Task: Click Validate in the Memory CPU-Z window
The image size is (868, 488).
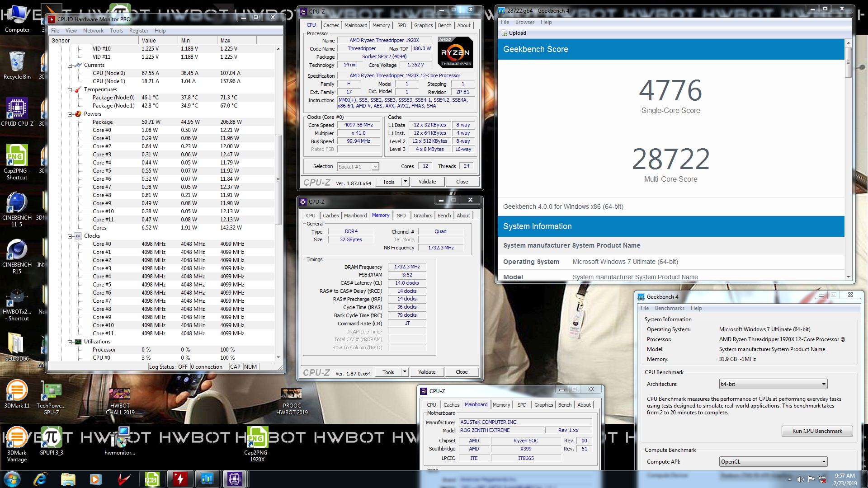Action: click(427, 372)
